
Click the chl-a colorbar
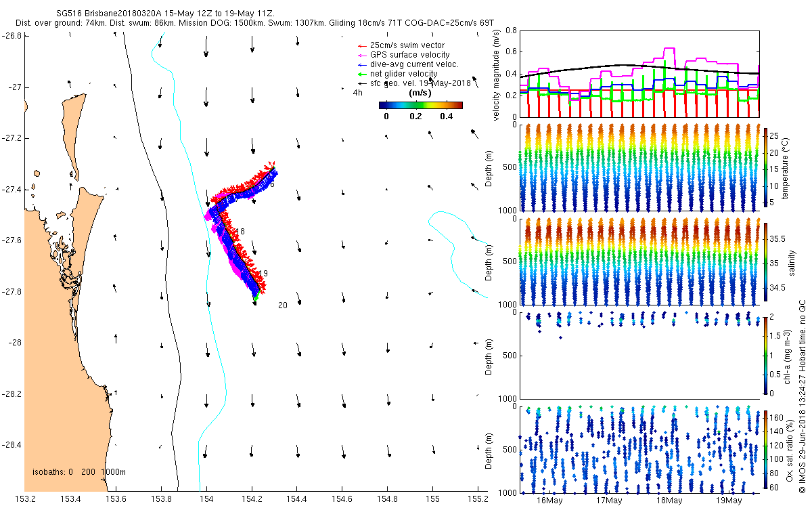point(765,354)
